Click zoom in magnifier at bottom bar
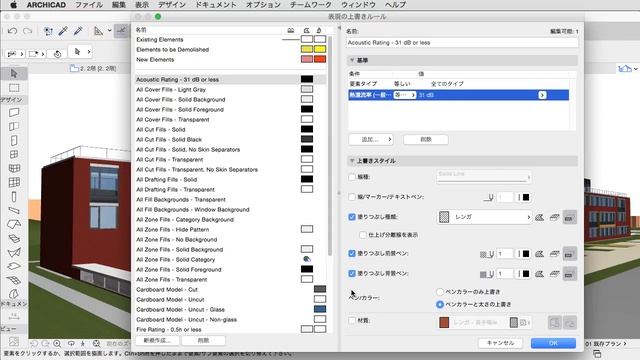The image size is (640, 360). [x=57, y=344]
